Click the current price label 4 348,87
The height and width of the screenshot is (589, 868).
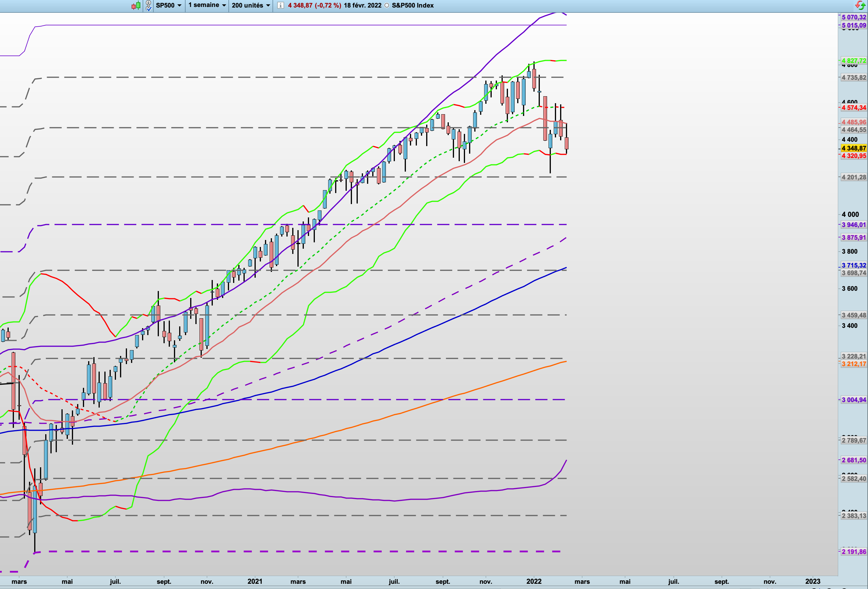click(x=854, y=148)
